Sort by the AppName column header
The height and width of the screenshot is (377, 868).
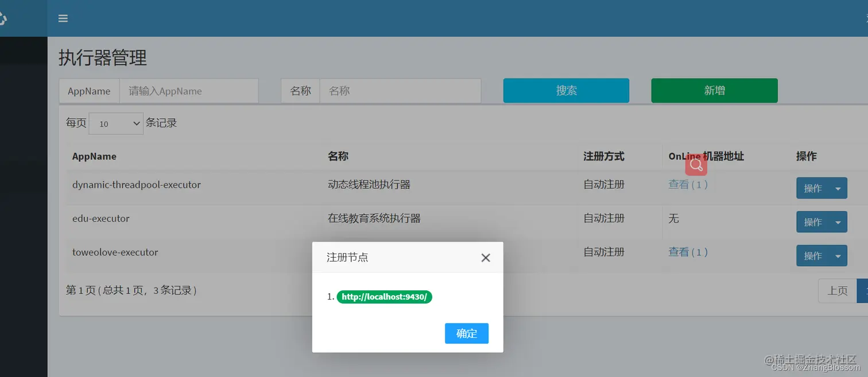click(94, 156)
